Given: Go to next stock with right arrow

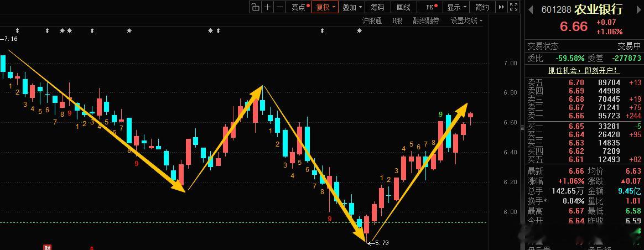Looking at the screenshot, I should click(x=638, y=9).
